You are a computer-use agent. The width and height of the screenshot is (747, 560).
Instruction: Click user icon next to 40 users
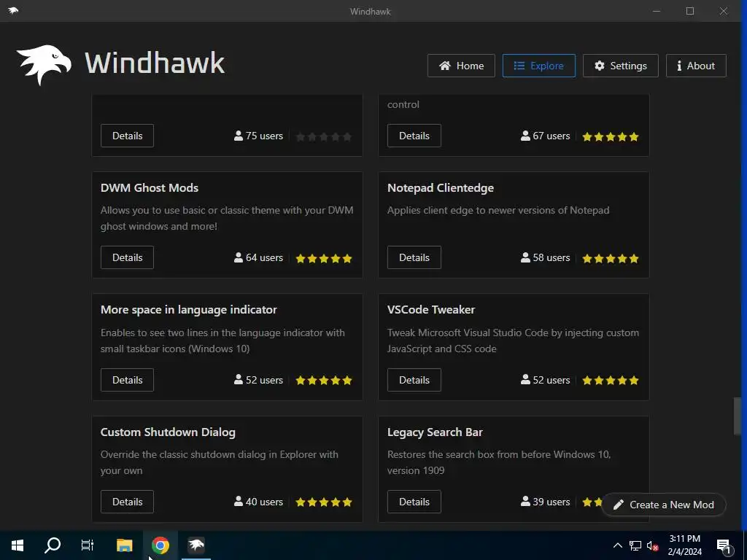pyautogui.click(x=239, y=501)
